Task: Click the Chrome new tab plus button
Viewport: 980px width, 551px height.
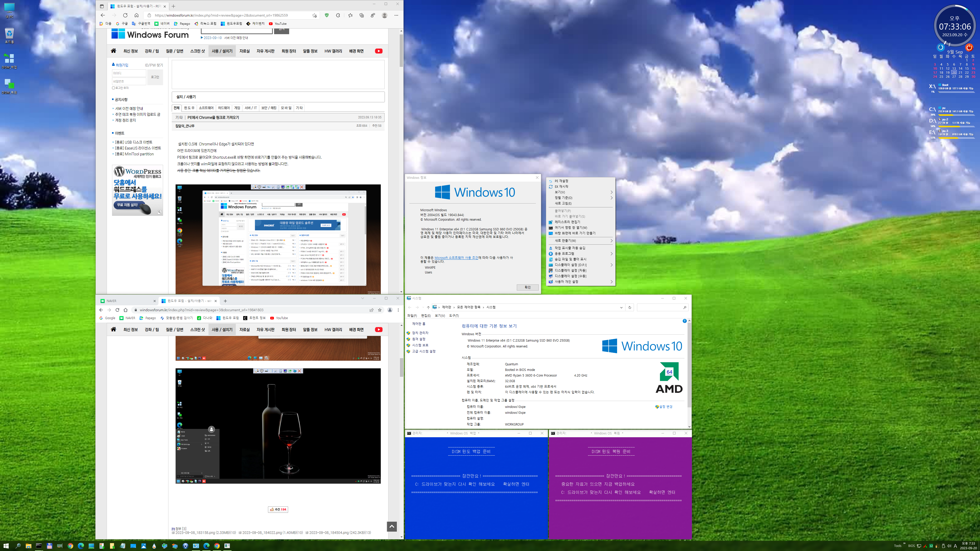Action: [225, 301]
